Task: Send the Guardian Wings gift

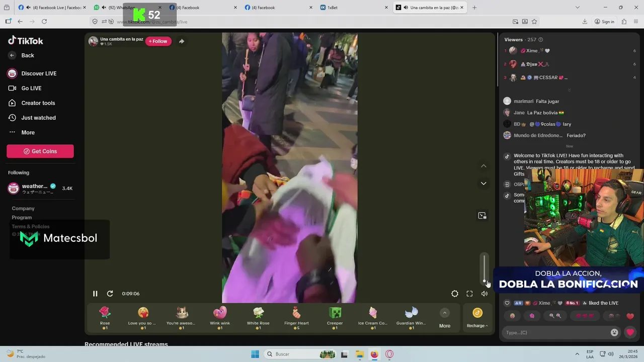Action: point(411,318)
